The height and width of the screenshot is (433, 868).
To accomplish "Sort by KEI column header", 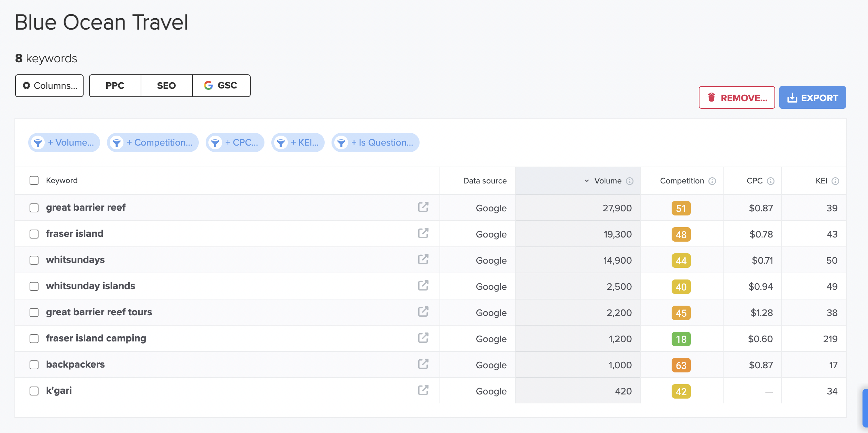I will [822, 181].
